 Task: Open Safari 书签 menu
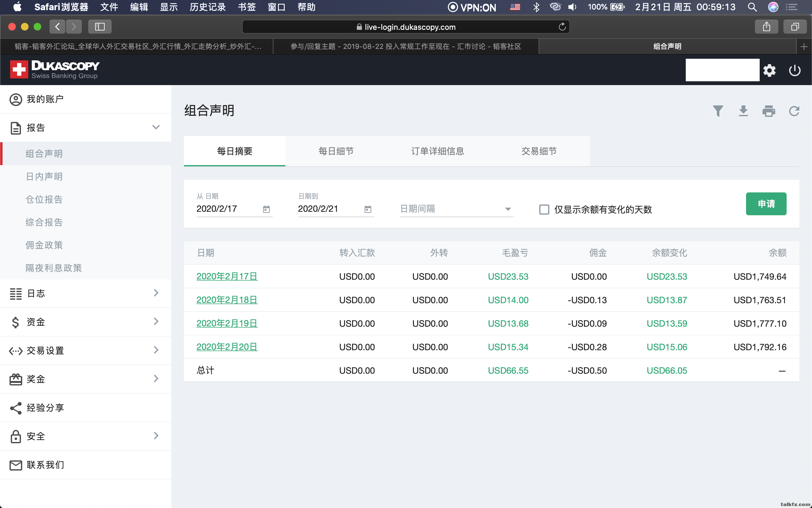tap(247, 7)
